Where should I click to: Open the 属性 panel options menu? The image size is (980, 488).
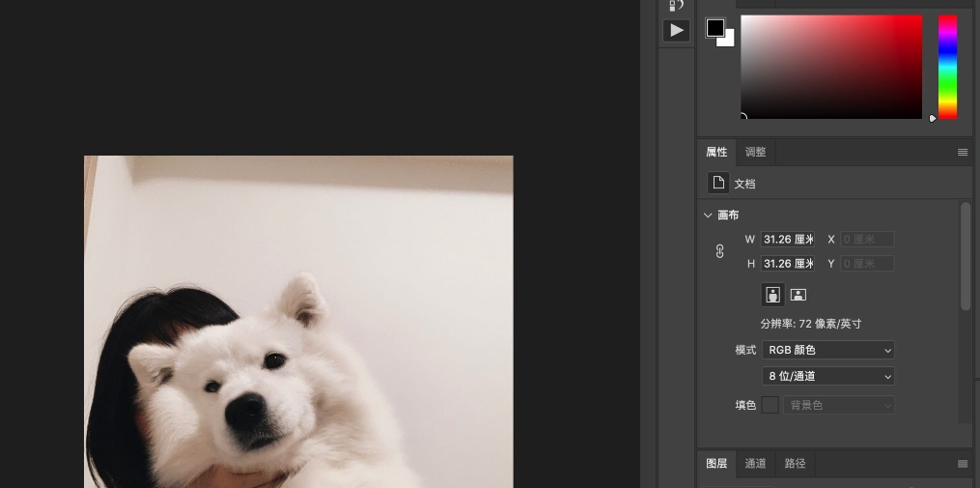[963, 153]
